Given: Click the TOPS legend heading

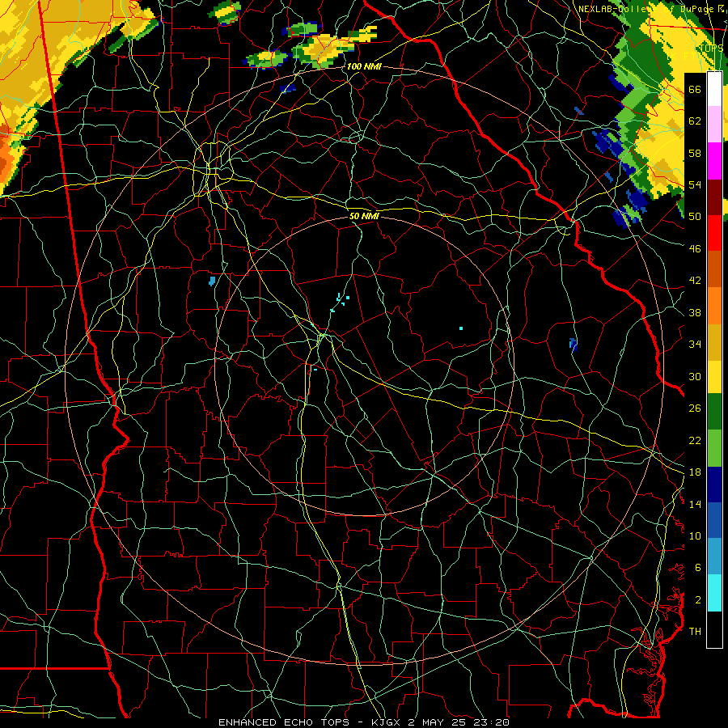Looking at the screenshot, I should 711,49.
